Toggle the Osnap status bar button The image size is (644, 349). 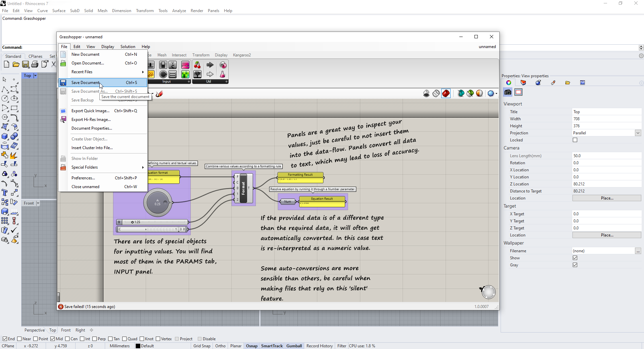(x=251, y=346)
